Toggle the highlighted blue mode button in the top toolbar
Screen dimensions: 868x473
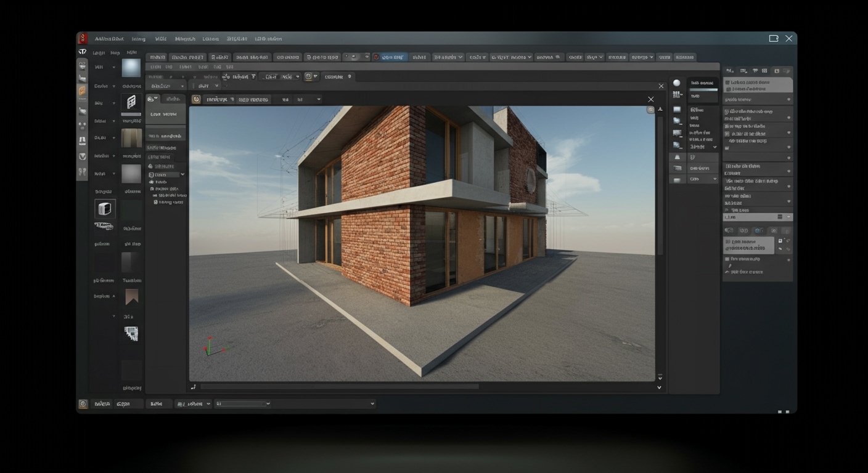tap(391, 57)
